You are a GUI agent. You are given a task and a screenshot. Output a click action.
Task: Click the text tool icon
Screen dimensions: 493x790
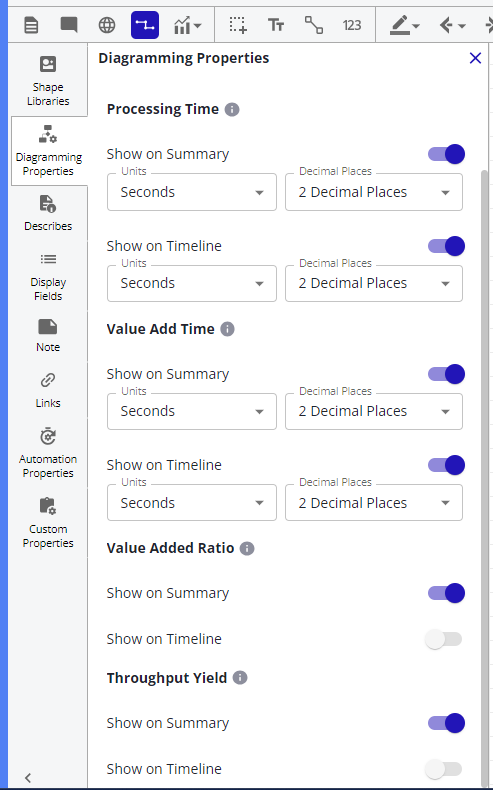pos(275,25)
